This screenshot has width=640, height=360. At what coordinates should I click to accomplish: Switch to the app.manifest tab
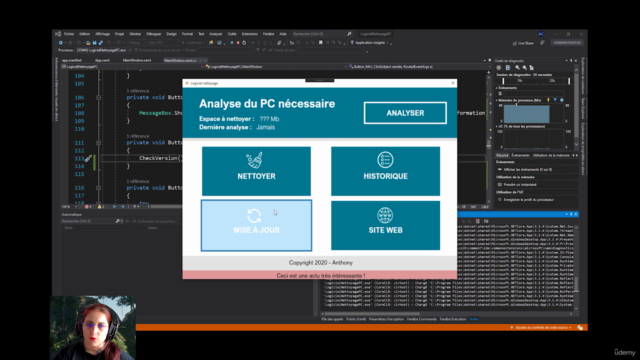(72, 60)
